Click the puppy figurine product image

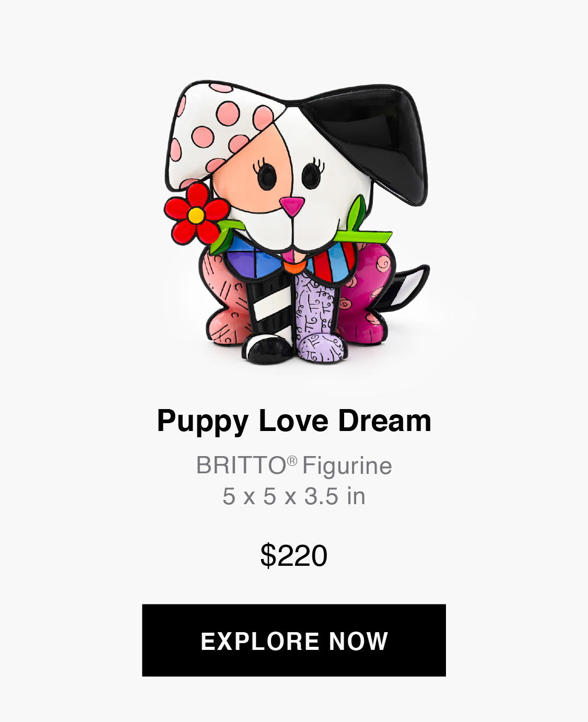(297, 222)
